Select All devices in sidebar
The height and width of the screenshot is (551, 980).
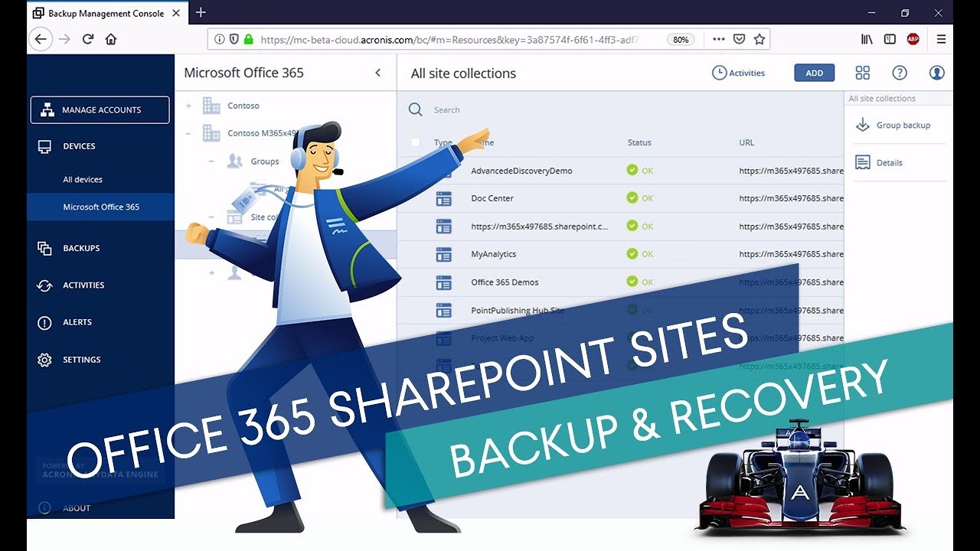[83, 180]
